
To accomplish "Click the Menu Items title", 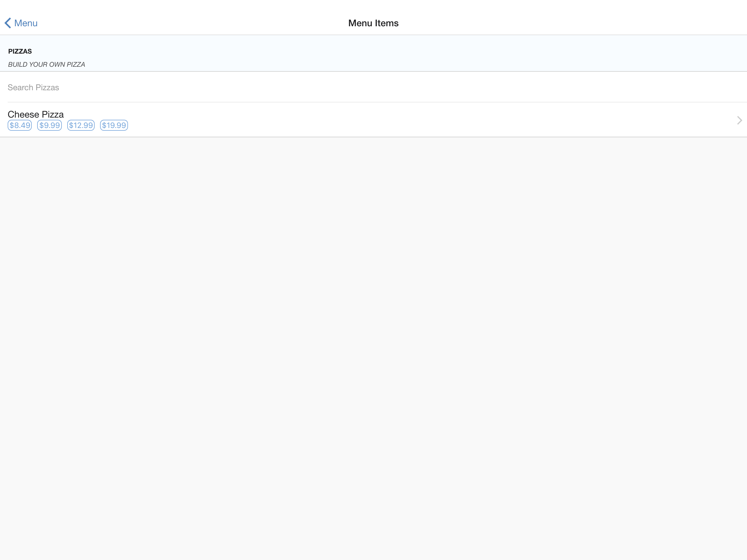I will (x=373, y=23).
